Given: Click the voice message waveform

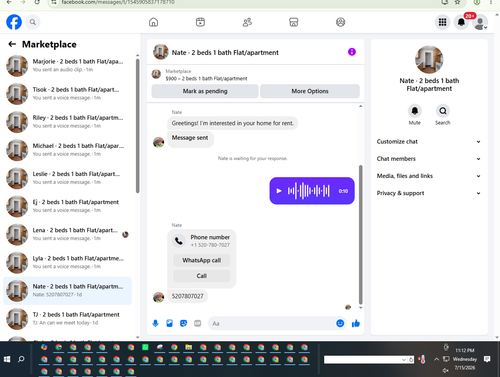Looking at the screenshot, I should click(309, 191).
